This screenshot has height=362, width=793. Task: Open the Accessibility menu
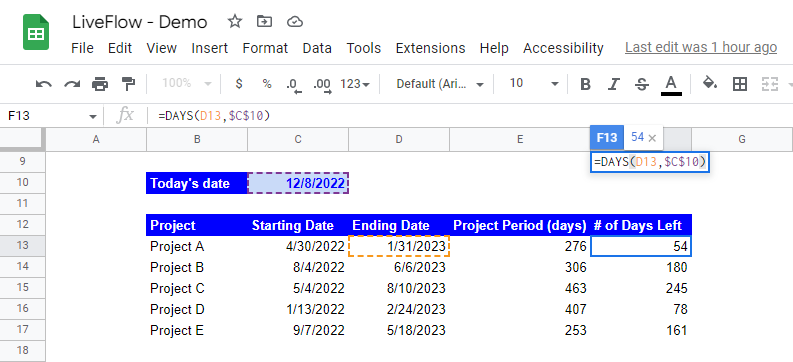563,48
